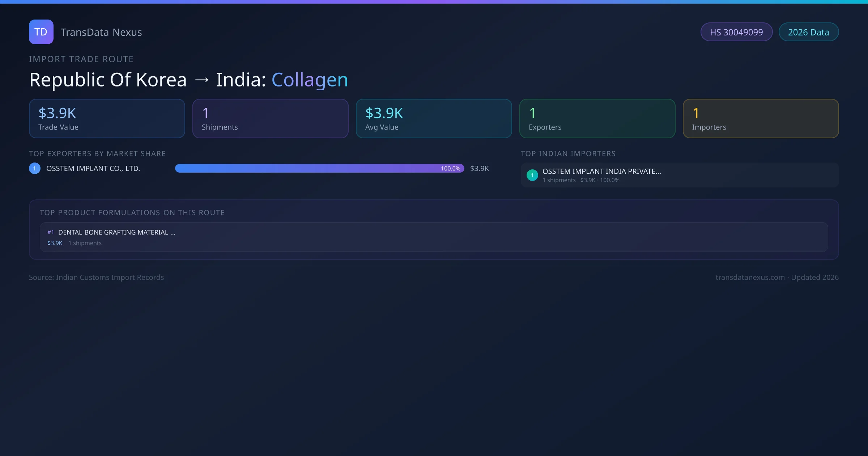Click the Exporters count card

click(597, 118)
